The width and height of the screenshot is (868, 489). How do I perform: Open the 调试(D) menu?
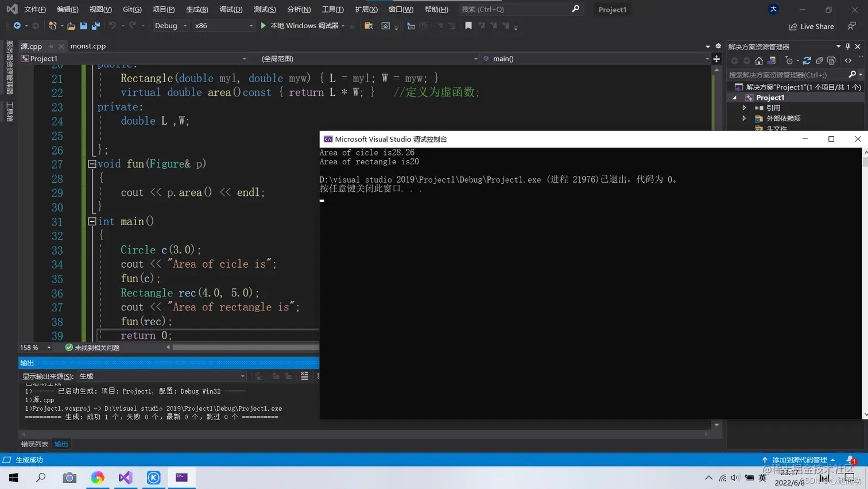coord(231,9)
